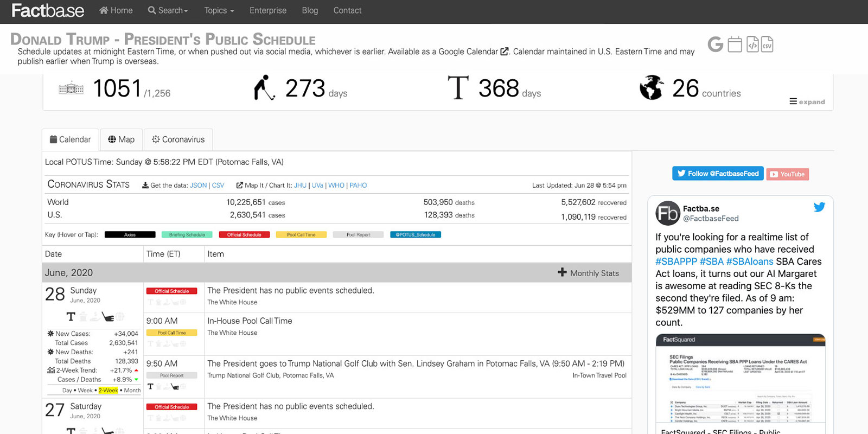The image size is (868, 434).
Task: Switch to the Calendar tab
Action: tap(71, 139)
